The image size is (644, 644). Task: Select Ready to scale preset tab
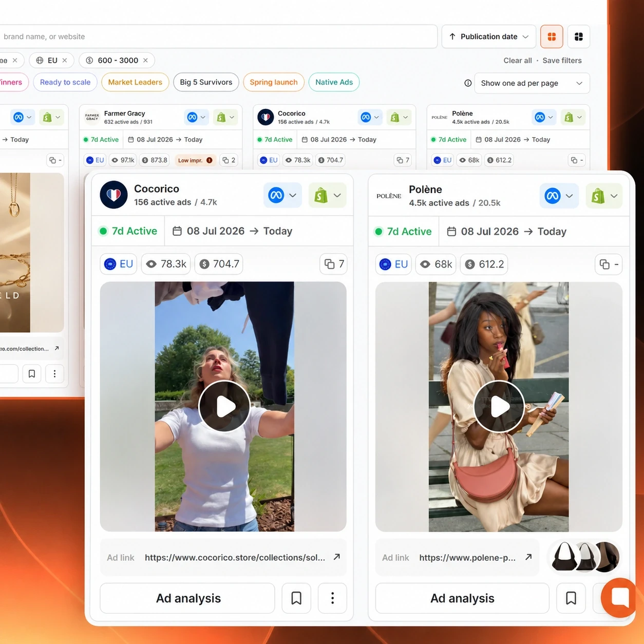click(65, 82)
